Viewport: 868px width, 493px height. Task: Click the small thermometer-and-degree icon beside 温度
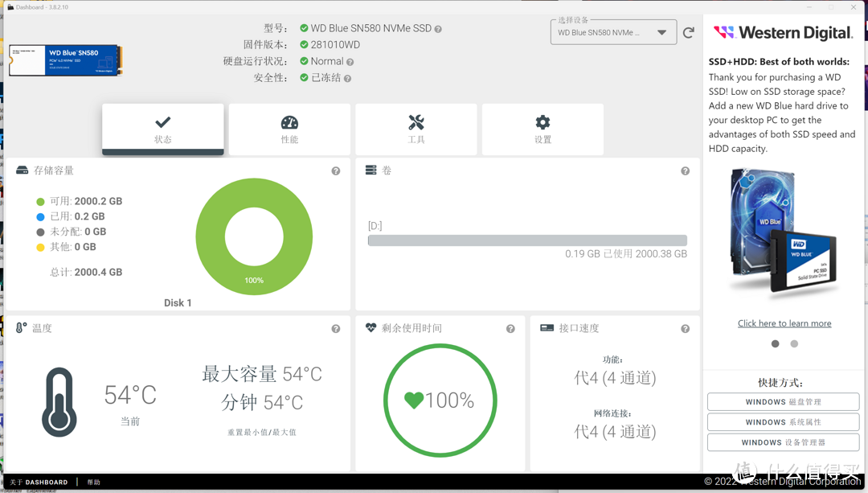click(21, 328)
